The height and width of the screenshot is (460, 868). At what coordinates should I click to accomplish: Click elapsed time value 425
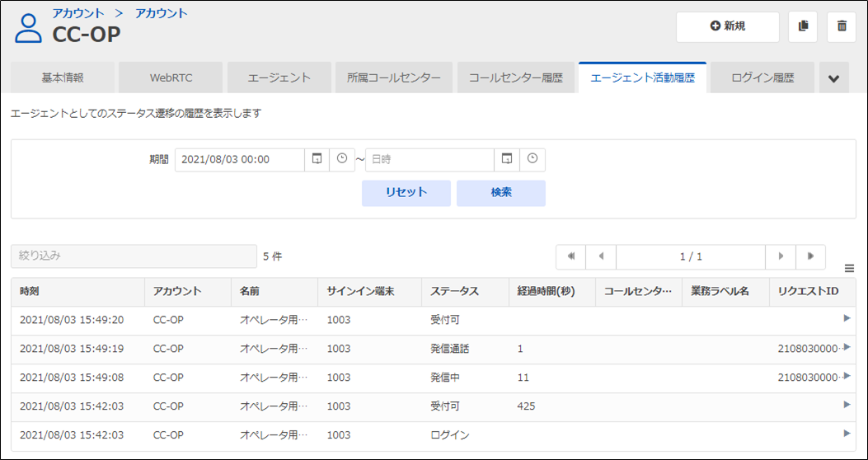click(527, 406)
